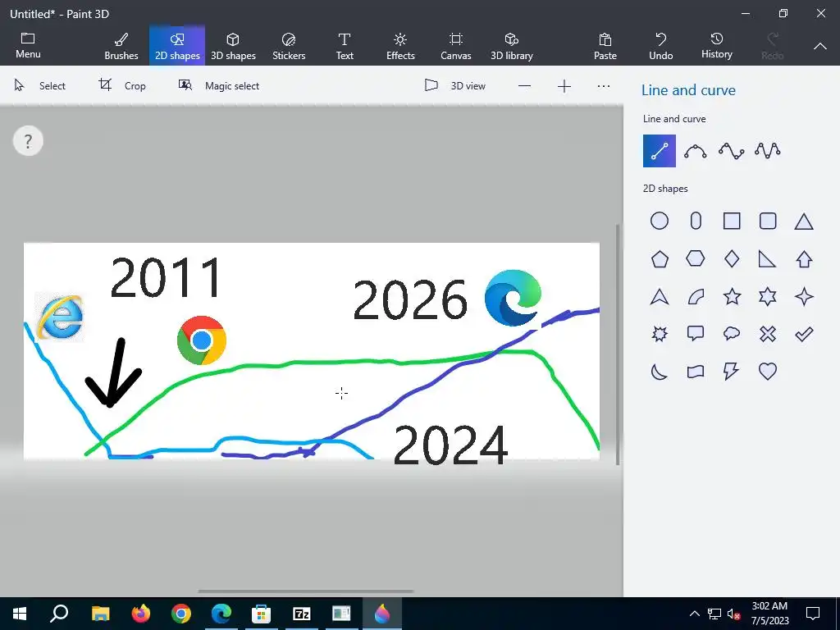Pick the rounded square shape
Viewport: 840px width, 630px height.
point(768,221)
